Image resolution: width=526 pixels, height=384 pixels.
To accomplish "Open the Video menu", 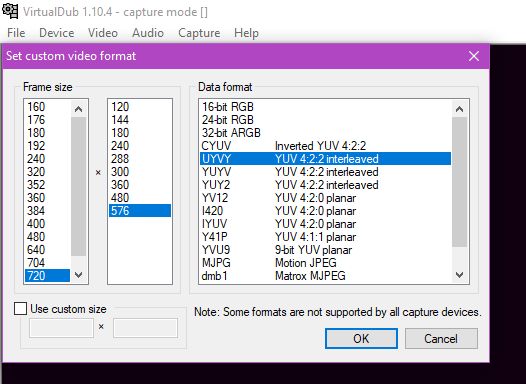I will [103, 33].
